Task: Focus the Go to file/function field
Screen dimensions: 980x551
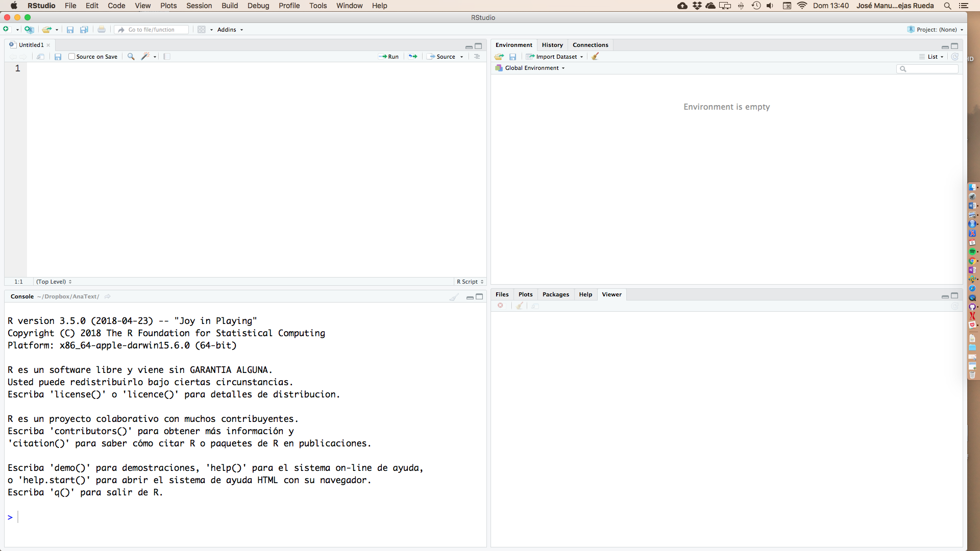Action: click(x=152, y=30)
